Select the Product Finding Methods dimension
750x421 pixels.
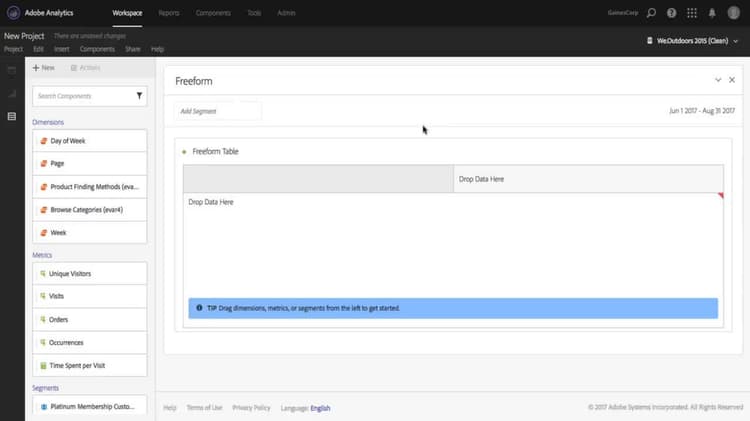(x=89, y=187)
